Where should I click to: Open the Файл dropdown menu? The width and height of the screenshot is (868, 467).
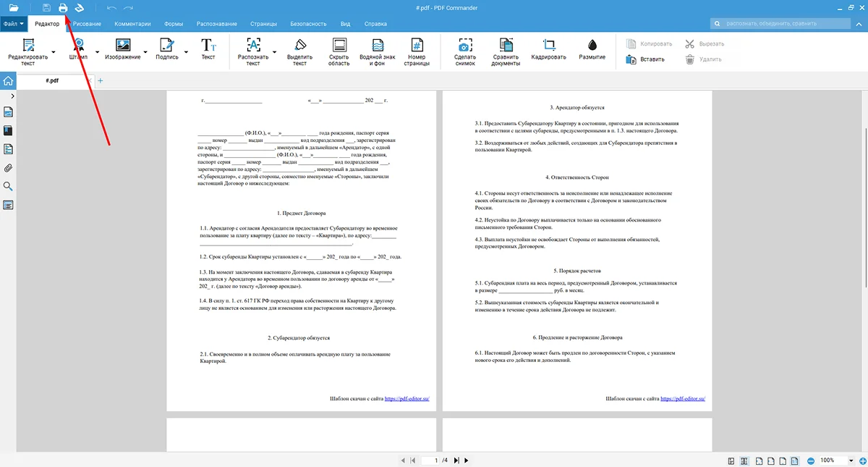tap(13, 24)
